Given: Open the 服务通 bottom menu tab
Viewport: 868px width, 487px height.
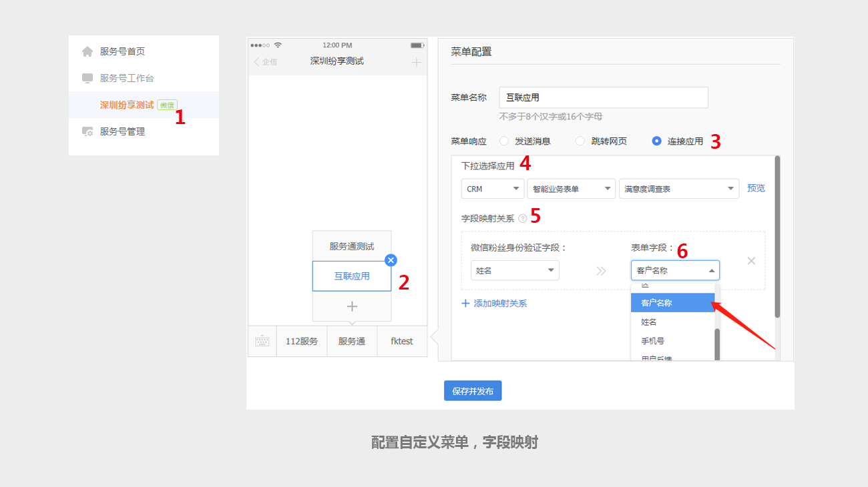Looking at the screenshot, I should (x=352, y=341).
